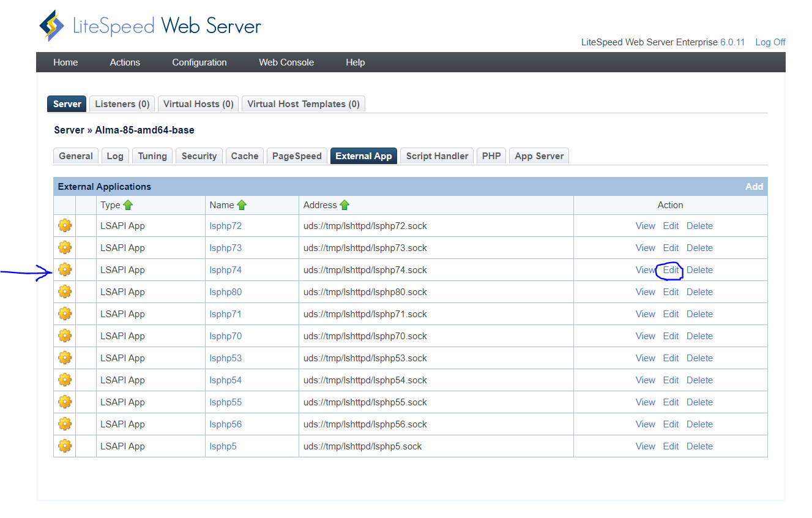Switch to the Listeners (0) tab

coord(122,104)
